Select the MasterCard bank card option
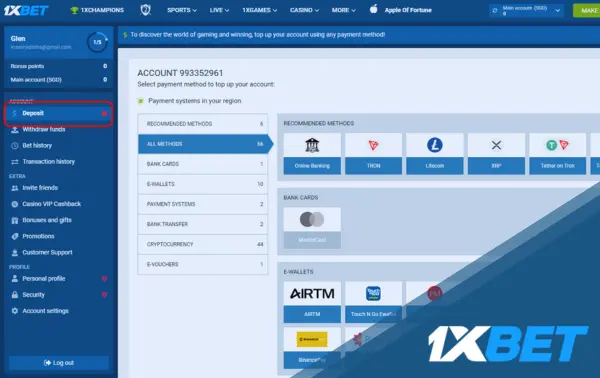This screenshot has height=378, width=600. click(312, 228)
